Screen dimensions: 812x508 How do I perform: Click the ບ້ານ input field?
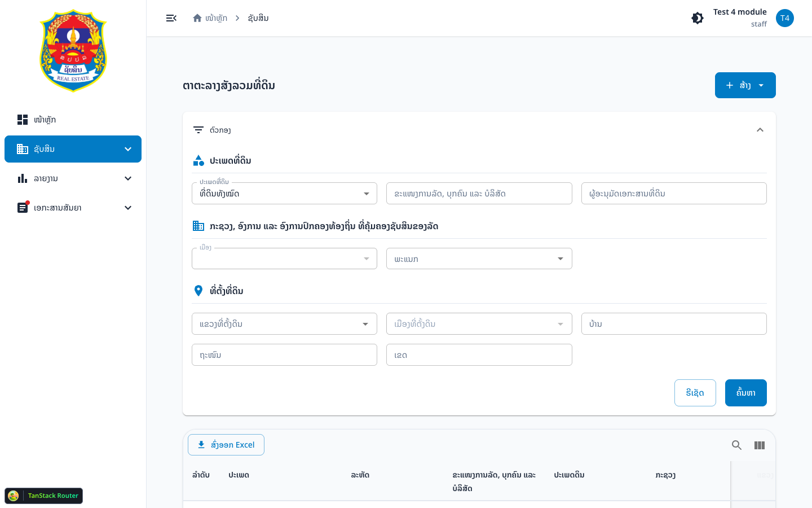(x=674, y=324)
